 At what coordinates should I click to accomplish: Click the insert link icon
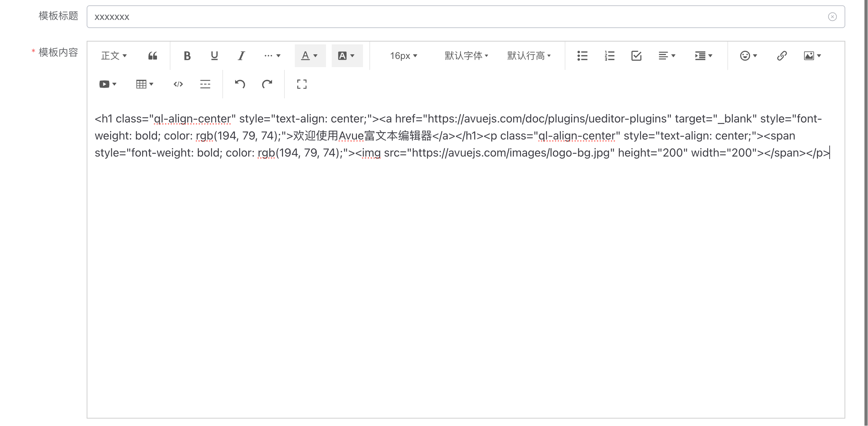[x=782, y=56]
